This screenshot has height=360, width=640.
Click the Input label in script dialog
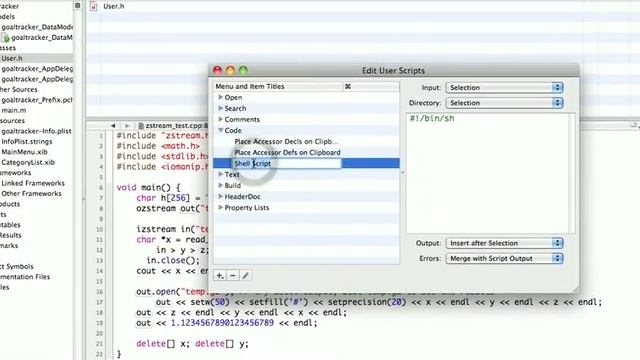click(431, 87)
